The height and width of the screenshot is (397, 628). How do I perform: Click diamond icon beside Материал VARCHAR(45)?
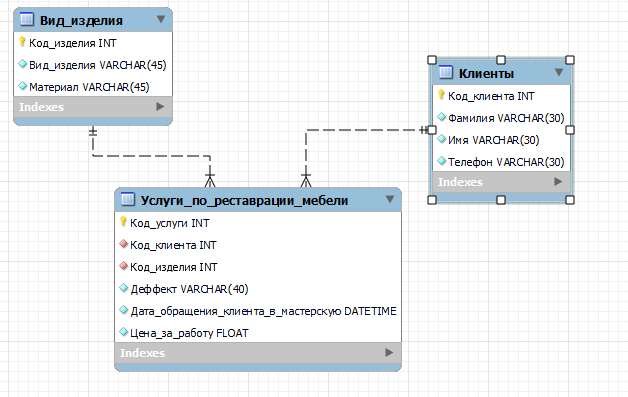coord(23,86)
